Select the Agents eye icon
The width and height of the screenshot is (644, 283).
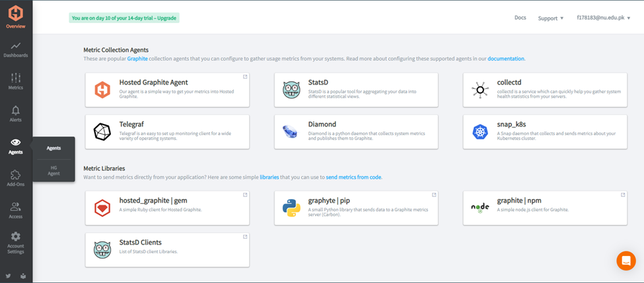16,142
